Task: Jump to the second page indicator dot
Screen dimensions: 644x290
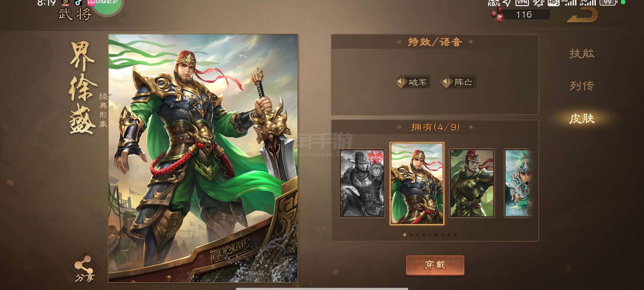Action: [x=411, y=235]
